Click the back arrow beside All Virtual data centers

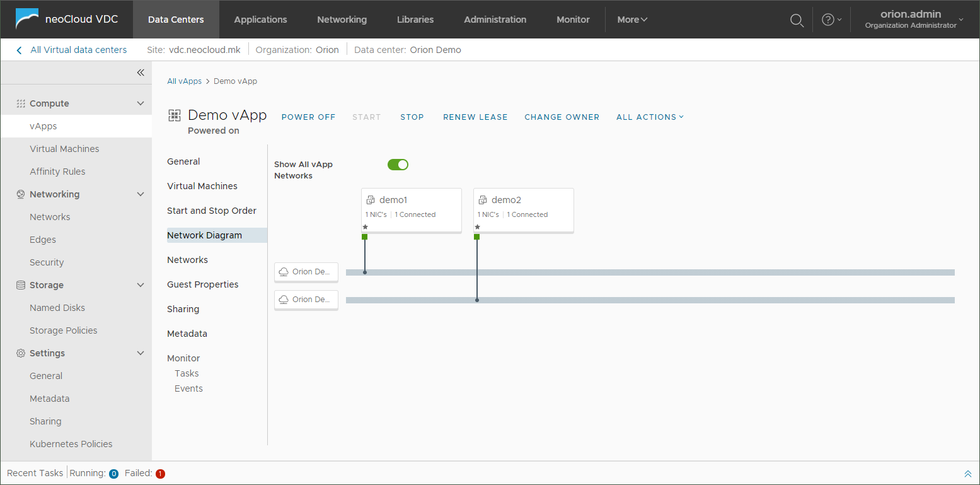19,50
